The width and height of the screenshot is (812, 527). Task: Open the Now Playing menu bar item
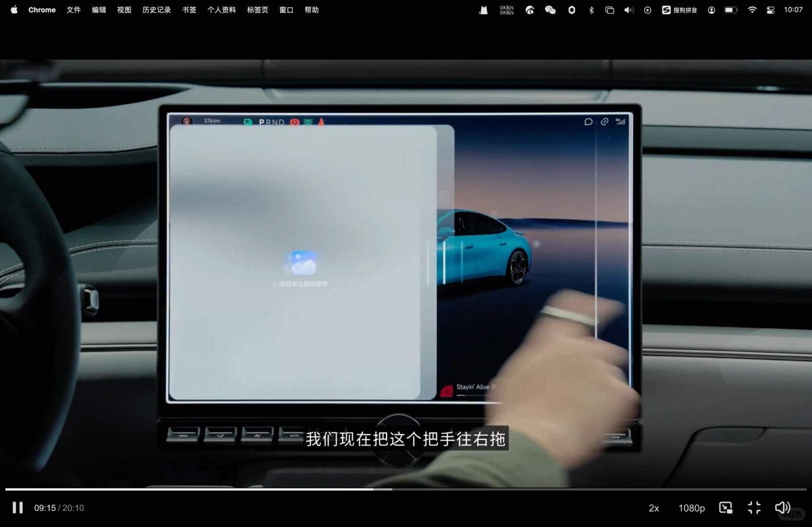(648, 10)
